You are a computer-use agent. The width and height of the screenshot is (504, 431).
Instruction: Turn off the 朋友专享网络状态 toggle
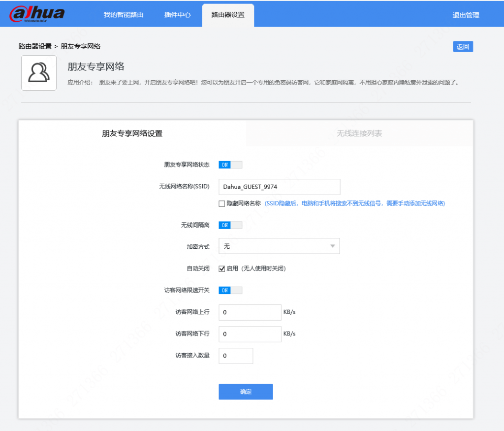coord(230,165)
